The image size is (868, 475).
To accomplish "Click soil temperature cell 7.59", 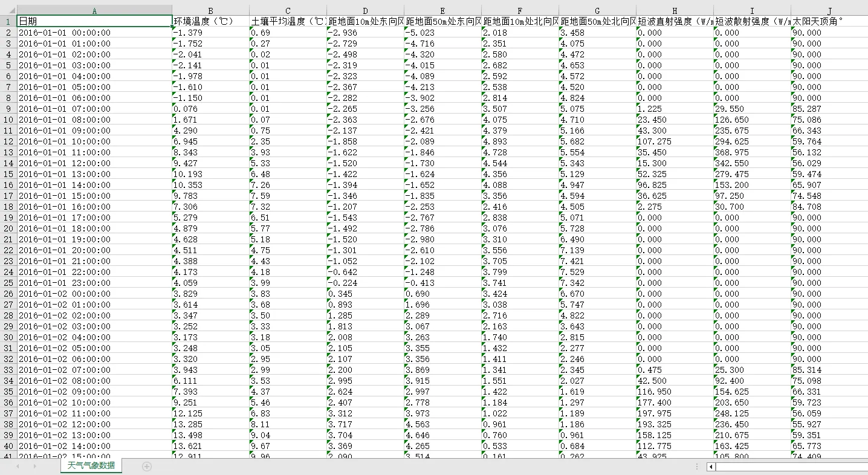I will [288, 196].
